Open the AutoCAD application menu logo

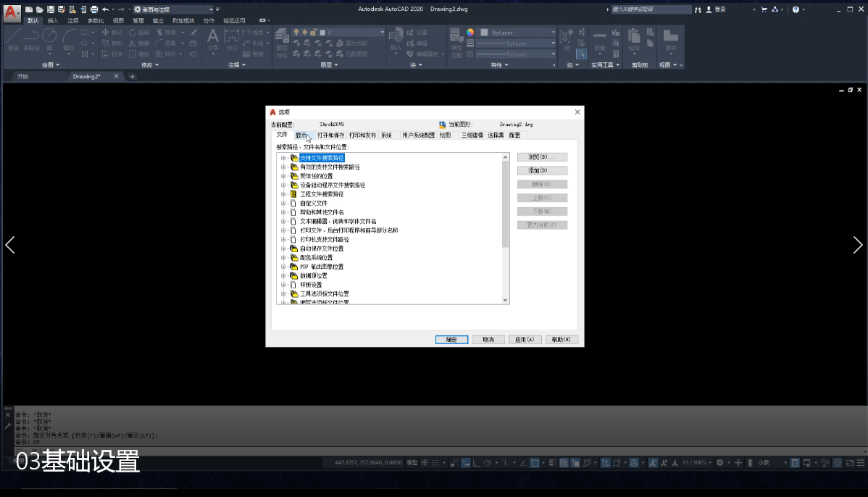[12, 11]
